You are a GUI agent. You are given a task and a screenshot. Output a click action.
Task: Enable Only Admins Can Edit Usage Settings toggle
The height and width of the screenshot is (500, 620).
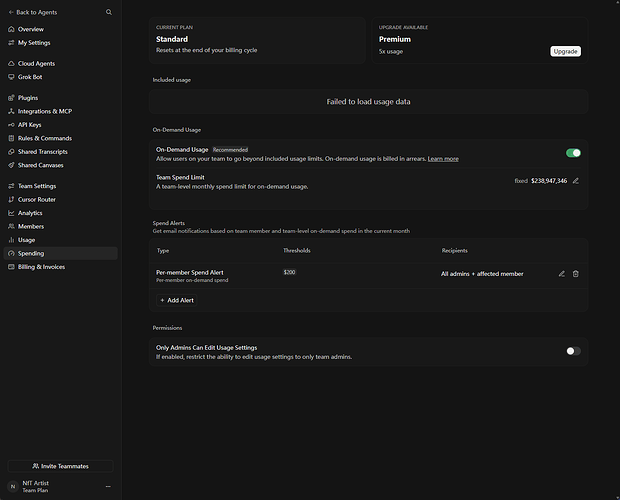(573, 351)
